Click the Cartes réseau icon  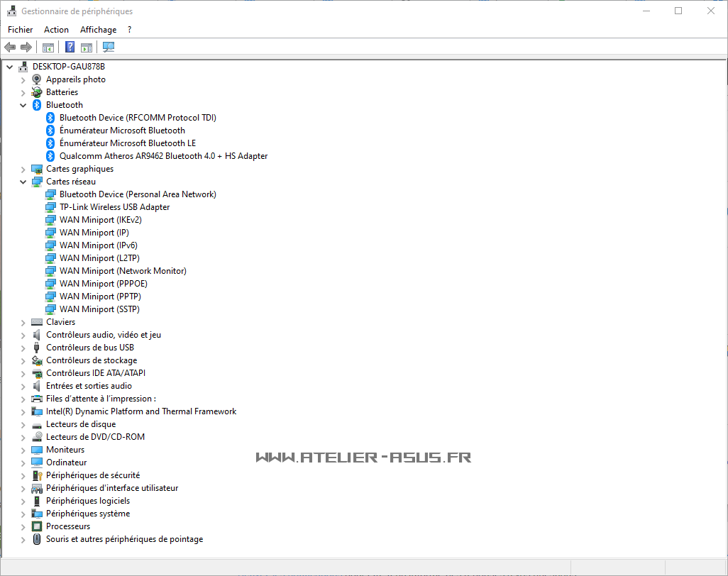(37, 182)
